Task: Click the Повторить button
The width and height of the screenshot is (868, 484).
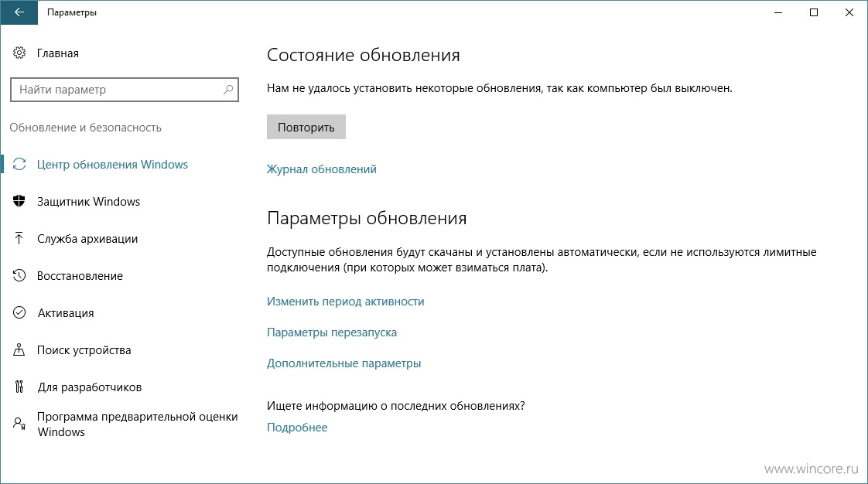Action: pos(306,127)
